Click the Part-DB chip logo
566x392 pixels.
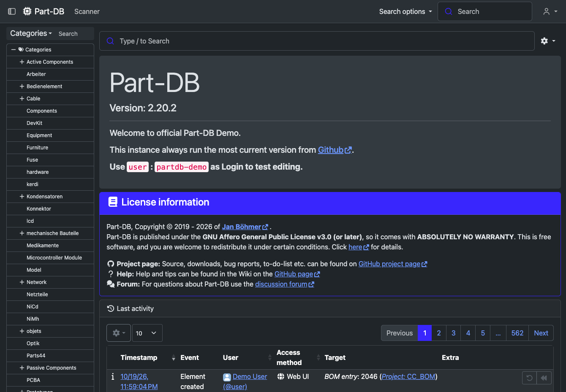(27, 11)
